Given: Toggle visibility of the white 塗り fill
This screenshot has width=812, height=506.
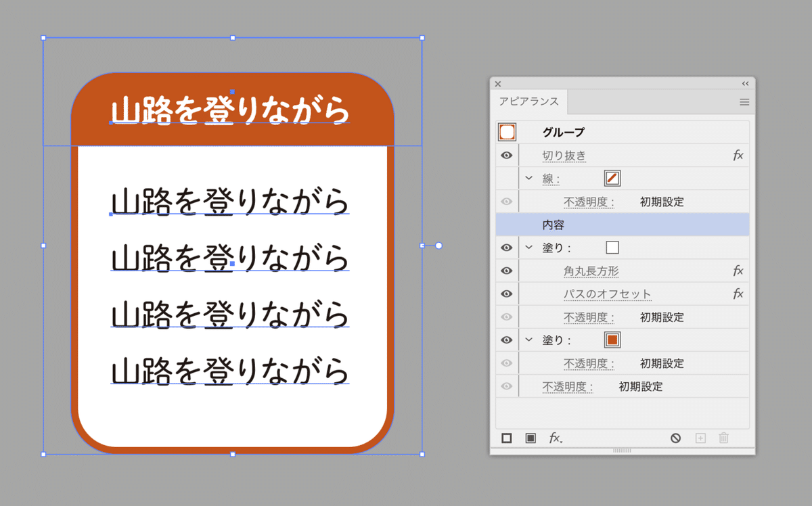Looking at the screenshot, I should [507, 248].
